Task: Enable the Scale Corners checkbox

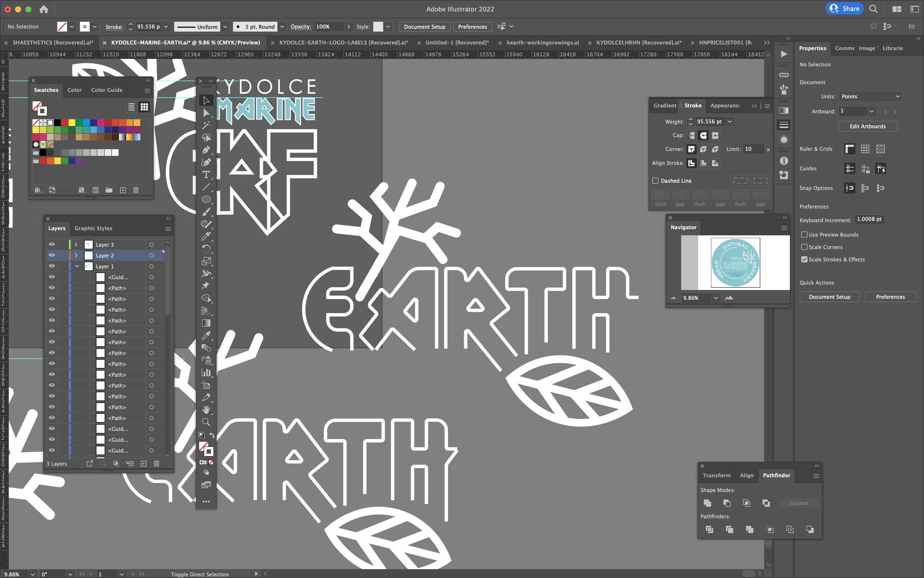Action: (804, 247)
